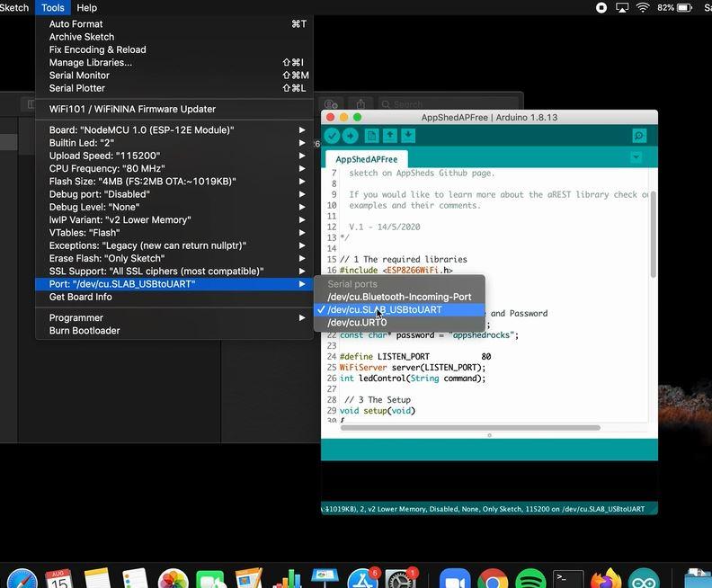Image resolution: width=712 pixels, height=588 pixels.
Task: Expand the Debug port submenu
Action: 174,194
